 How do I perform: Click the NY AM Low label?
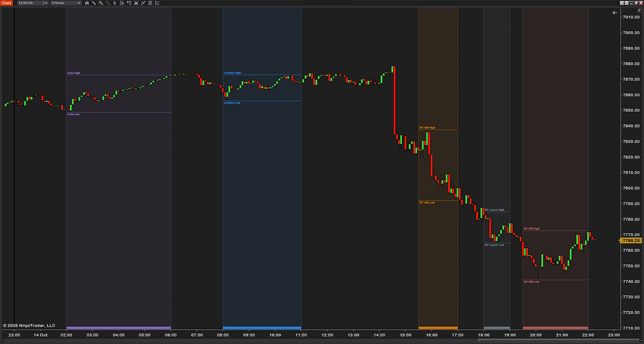pyautogui.click(x=427, y=203)
